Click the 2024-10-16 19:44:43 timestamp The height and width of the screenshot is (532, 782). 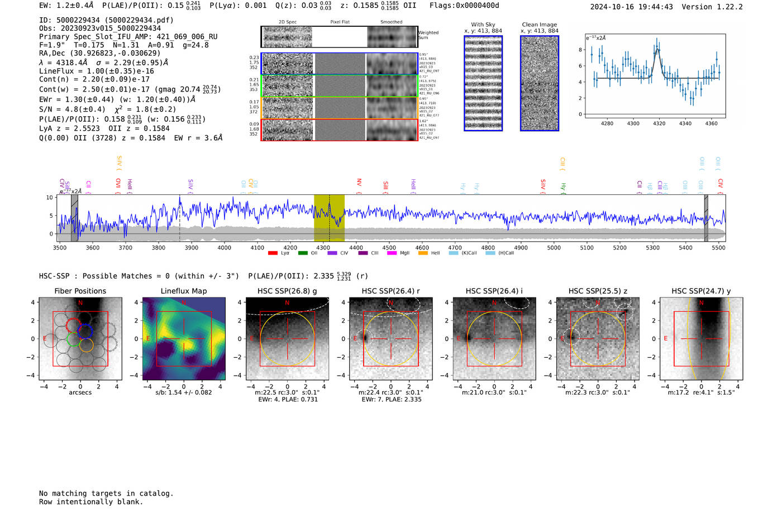(x=632, y=7)
